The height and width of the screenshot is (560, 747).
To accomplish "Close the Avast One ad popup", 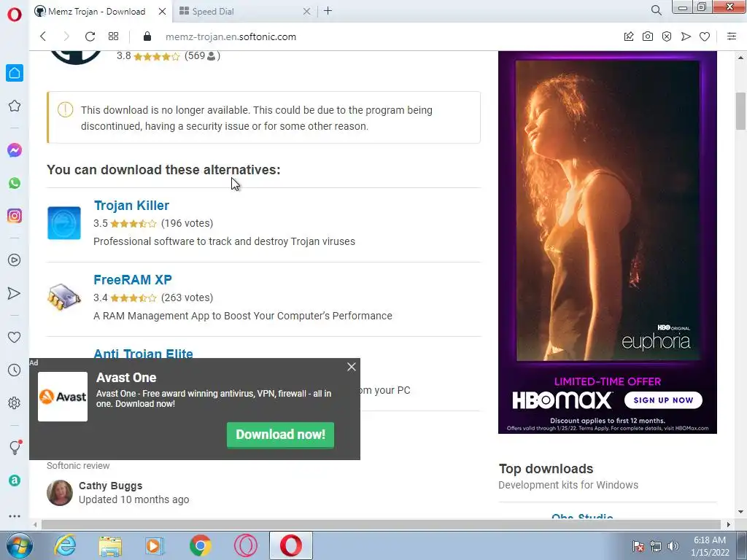I will click(x=352, y=367).
